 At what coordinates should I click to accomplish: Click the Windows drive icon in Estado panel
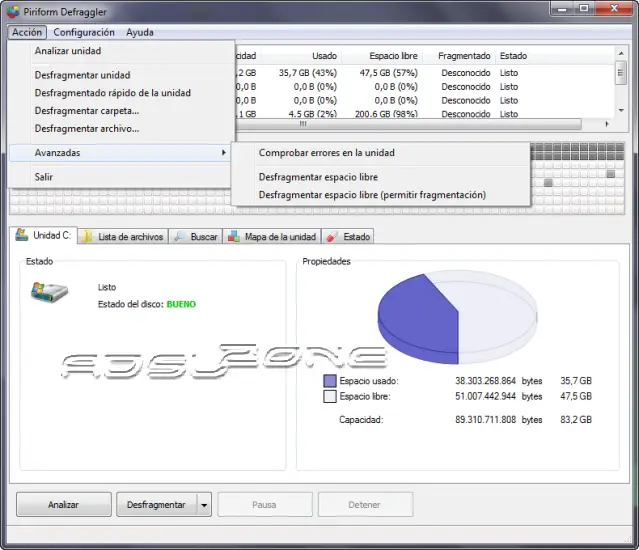click(49, 292)
